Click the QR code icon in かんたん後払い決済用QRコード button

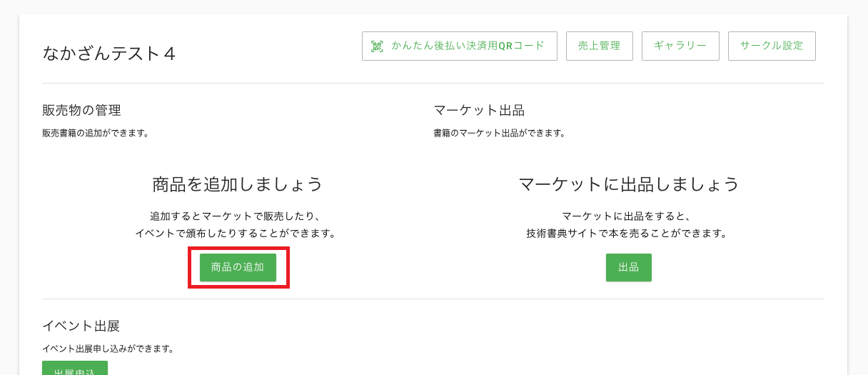(377, 46)
